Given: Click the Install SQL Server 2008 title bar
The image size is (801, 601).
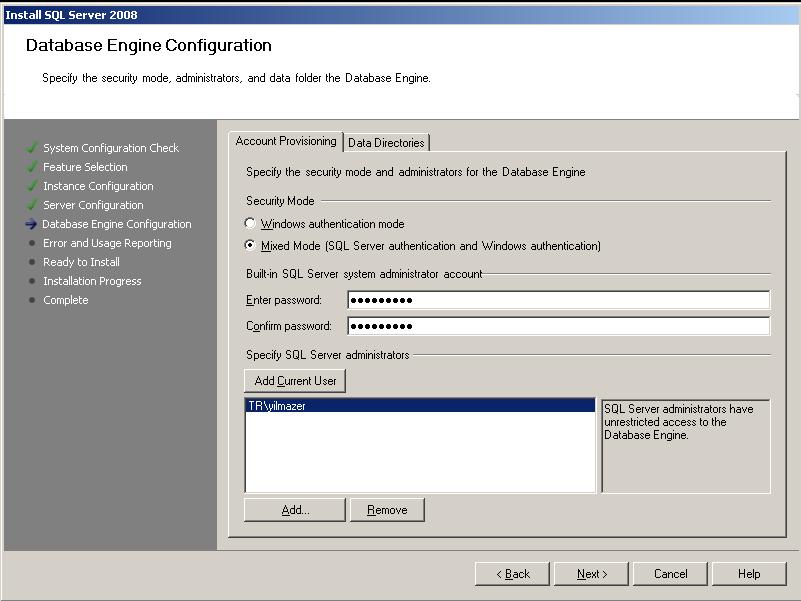Looking at the screenshot, I should pos(400,14).
